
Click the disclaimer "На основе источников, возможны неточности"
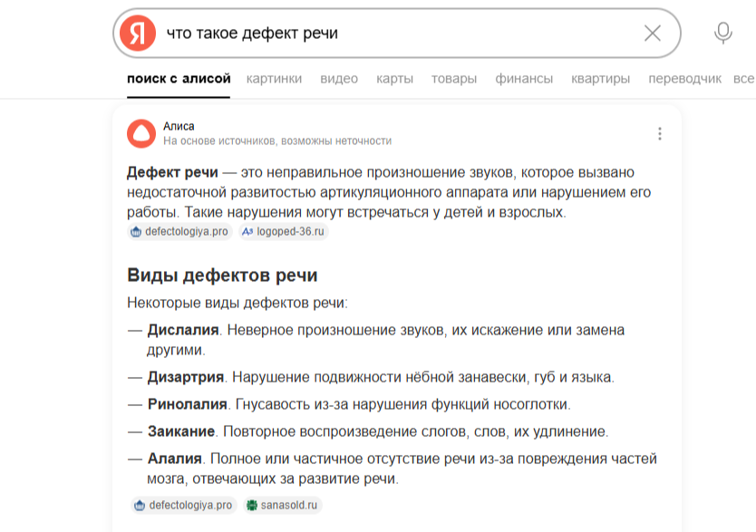click(x=277, y=141)
